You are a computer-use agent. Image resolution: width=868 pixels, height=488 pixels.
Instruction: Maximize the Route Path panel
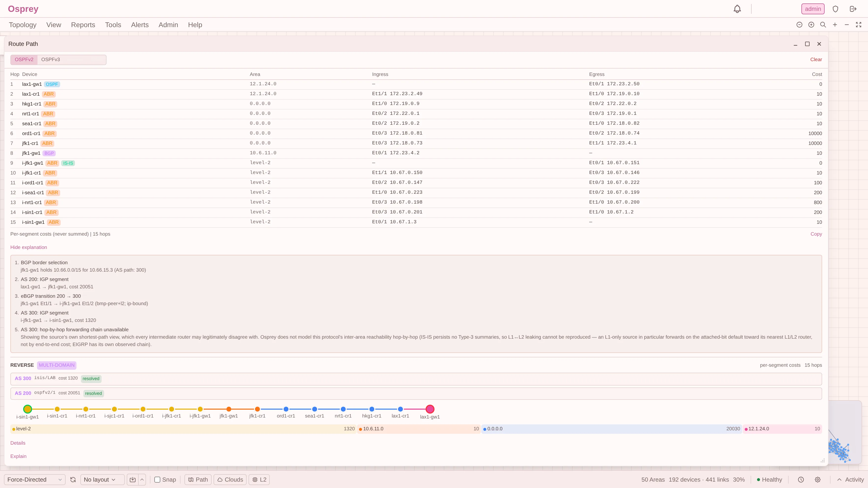click(x=807, y=44)
